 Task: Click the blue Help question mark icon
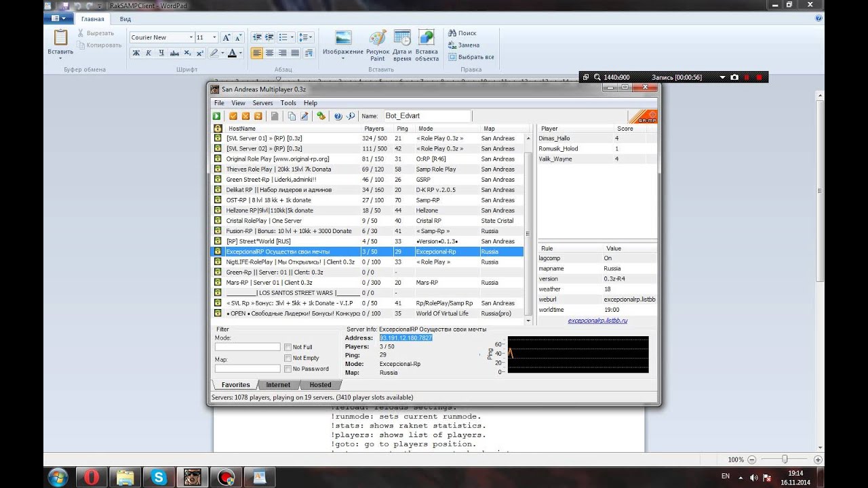338,116
